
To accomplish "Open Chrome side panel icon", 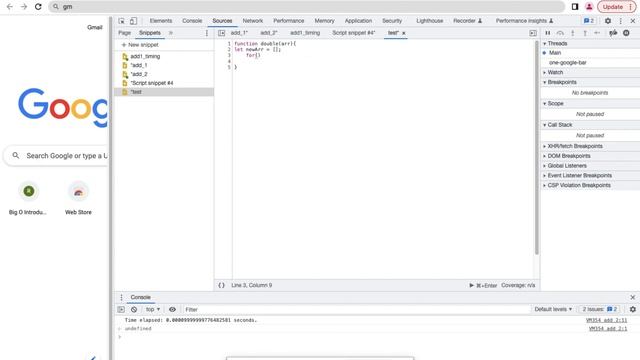I will (575, 7).
